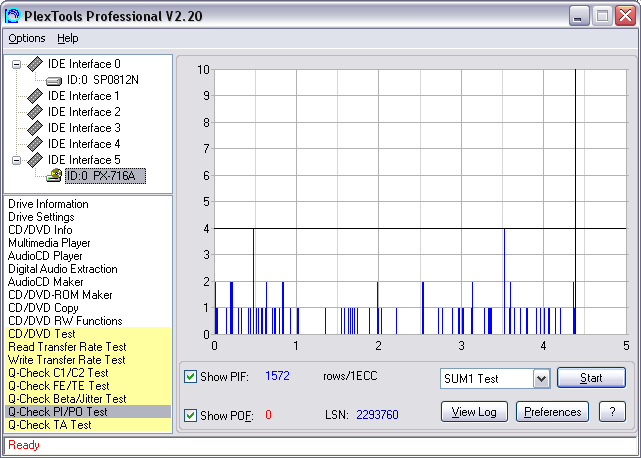Open CD/DVD Info

[40, 230]
